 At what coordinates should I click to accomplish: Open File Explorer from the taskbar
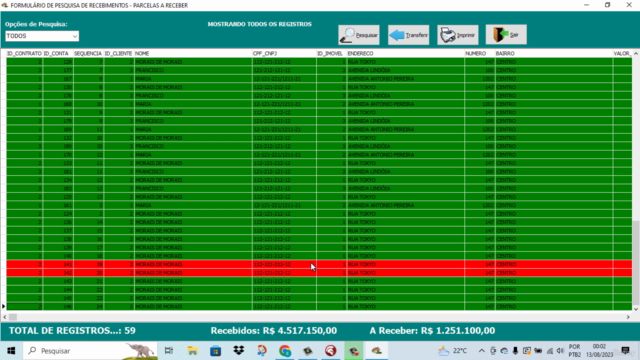pyautogui.click(x=192, y=351)
